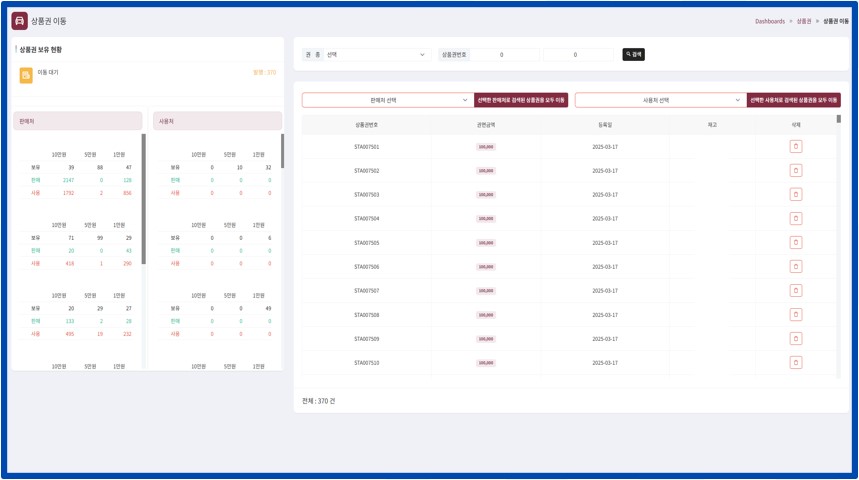Go to Dashboards in the breadcrumb
Viewport: 859px width, 480px height.
770,20
